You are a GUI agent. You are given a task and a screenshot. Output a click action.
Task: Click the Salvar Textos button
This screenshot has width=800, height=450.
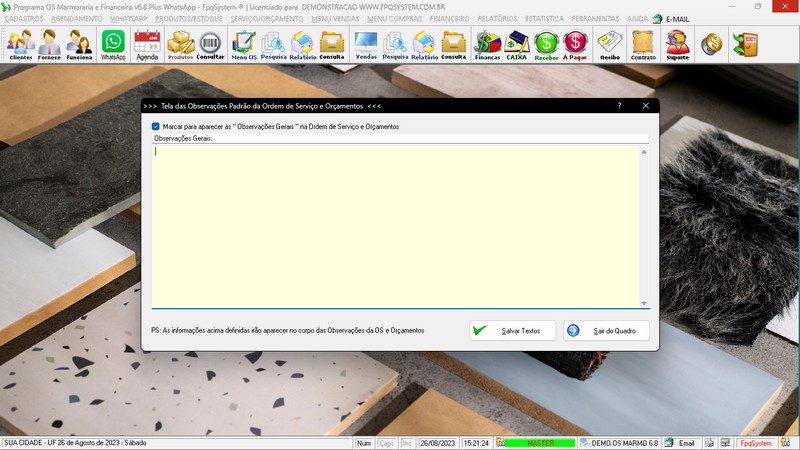[x=513, y=330]
